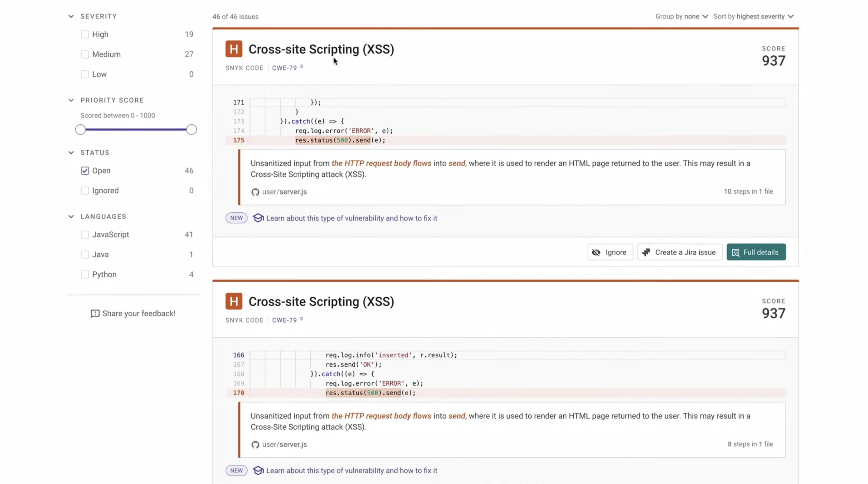Viewport: 868px width, 484px height.
Task: Open the Group by none dropdown
Action: coord(682,16)
